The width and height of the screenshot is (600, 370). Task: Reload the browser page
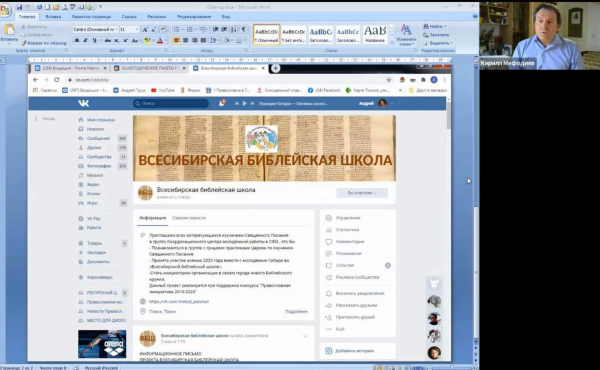tap(57, 80)
